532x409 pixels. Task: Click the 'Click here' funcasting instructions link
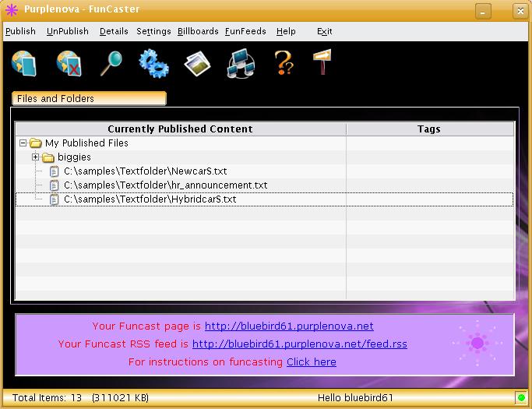(312, 361)
